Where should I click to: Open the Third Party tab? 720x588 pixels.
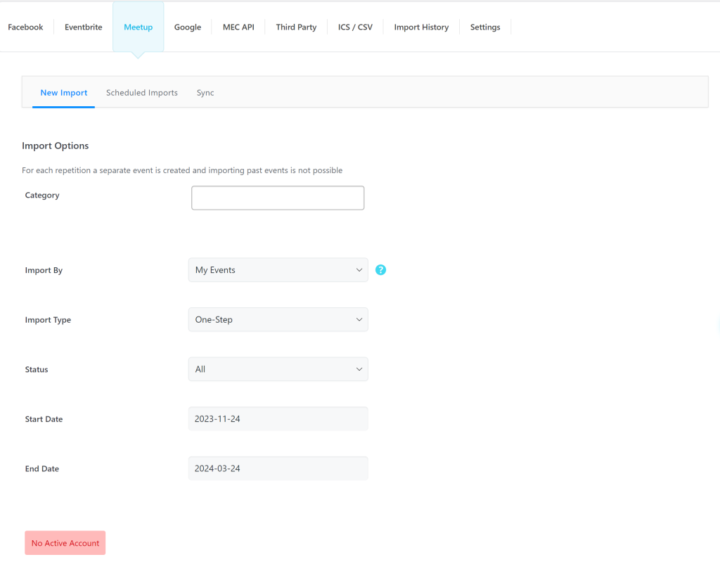pyautogui.click(x=296, y=27)
